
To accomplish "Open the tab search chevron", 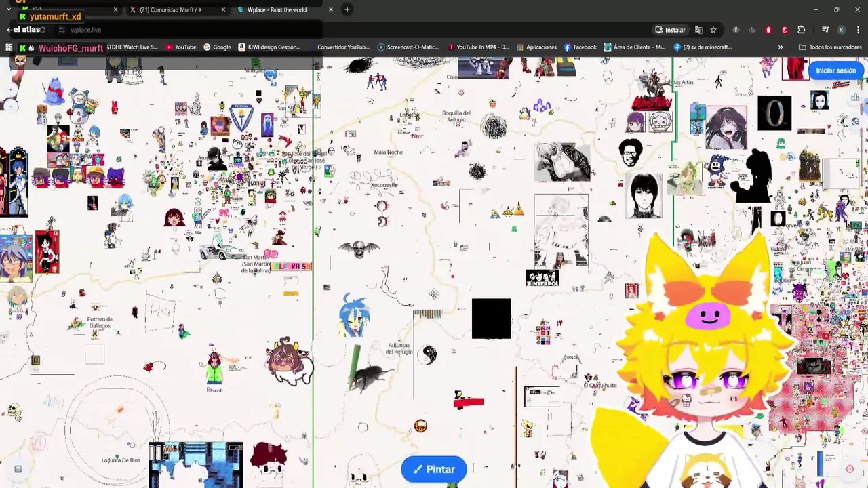I will click(x=8, y=9).
